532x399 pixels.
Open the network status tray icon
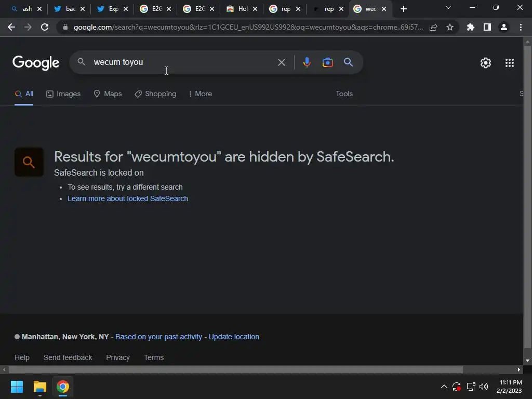pyautogui.click(x=471, y=387)
